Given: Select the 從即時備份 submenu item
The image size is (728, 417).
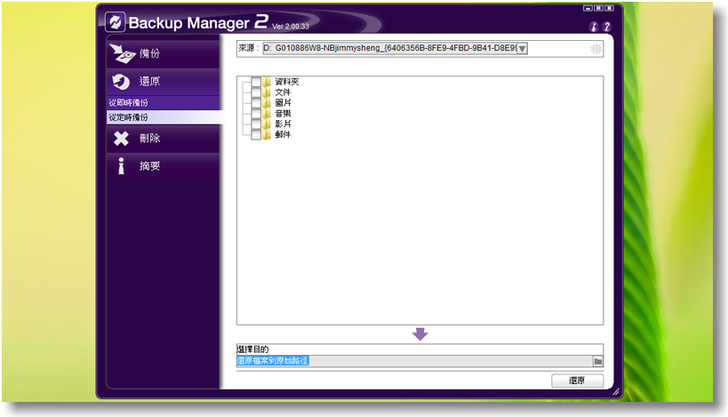Looking at the screenshot, I should click(x=163, y=103).
